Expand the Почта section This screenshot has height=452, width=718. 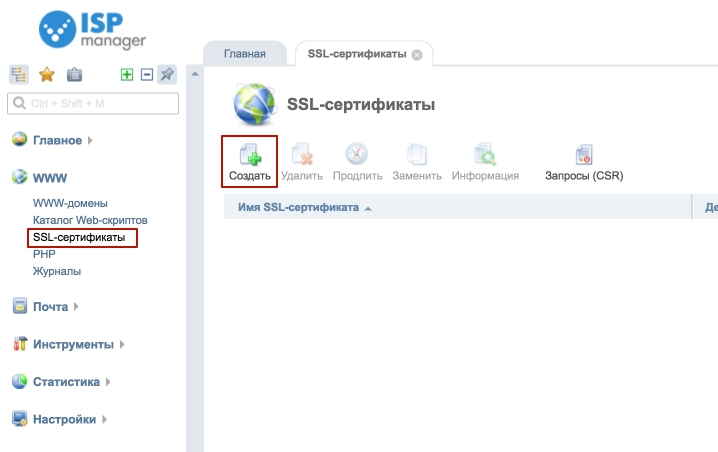coord(50,306)
